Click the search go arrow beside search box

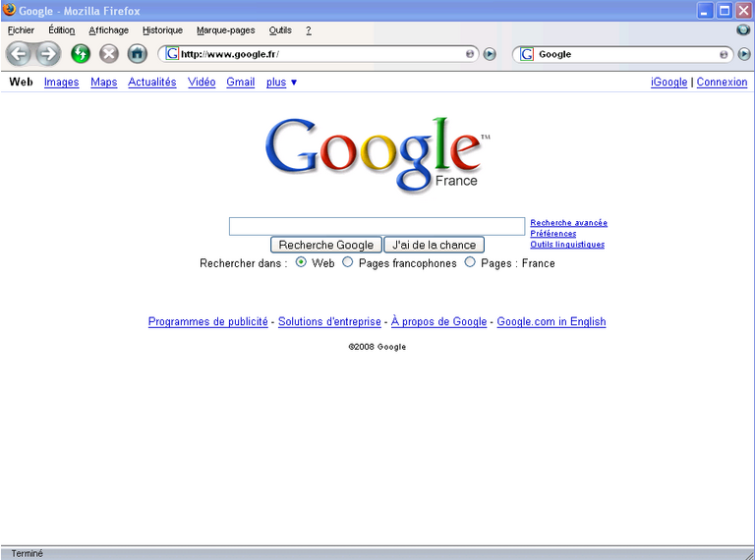click(744, 54)
